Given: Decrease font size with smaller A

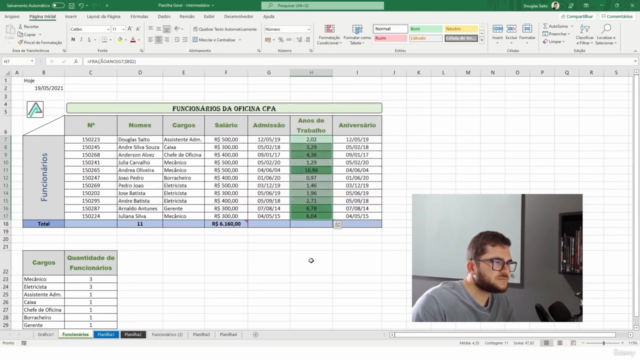Looking at the screenshot, I should click(x=138, y=29).
